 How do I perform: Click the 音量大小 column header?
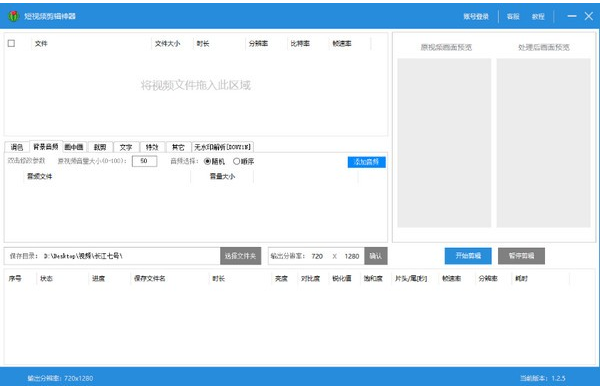tap(222, 176)
